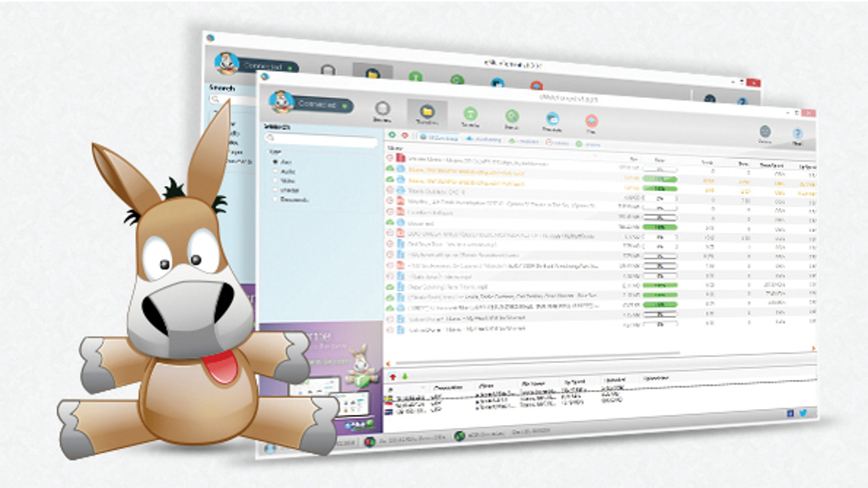Sort downloads by the Name column header
The height and width of the screenshot is (488, 868).
tap(395, 148)
